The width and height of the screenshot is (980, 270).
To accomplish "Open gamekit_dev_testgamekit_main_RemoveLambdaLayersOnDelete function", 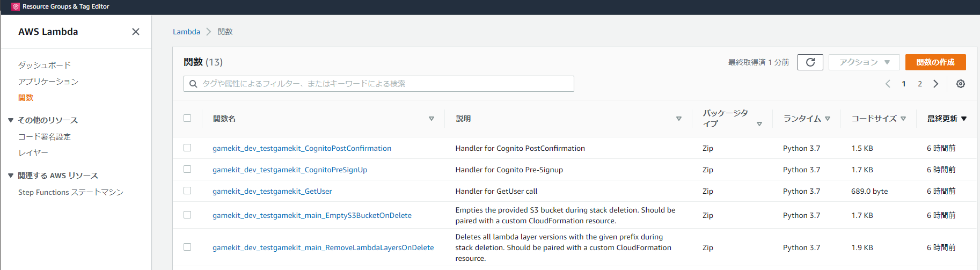I will (x=323, y=247).
